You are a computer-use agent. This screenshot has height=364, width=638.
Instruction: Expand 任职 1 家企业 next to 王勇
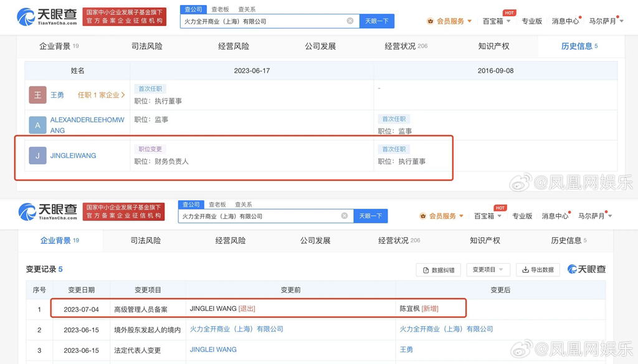click(101, 95)
